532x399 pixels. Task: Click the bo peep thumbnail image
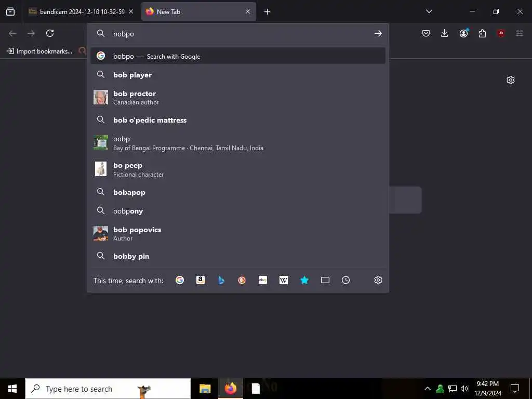click(101, 169)
